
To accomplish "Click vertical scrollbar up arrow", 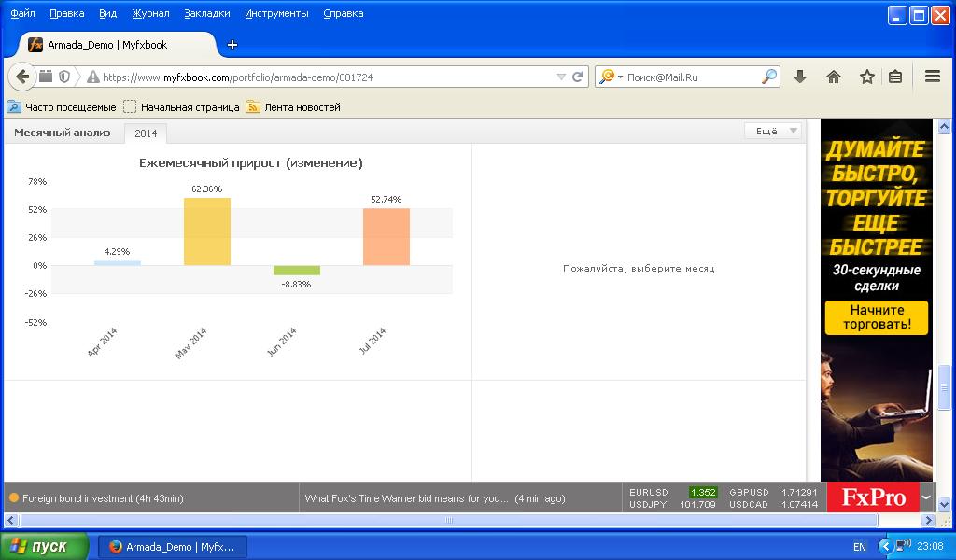I will pyautogui.click(x=944, y=126).
